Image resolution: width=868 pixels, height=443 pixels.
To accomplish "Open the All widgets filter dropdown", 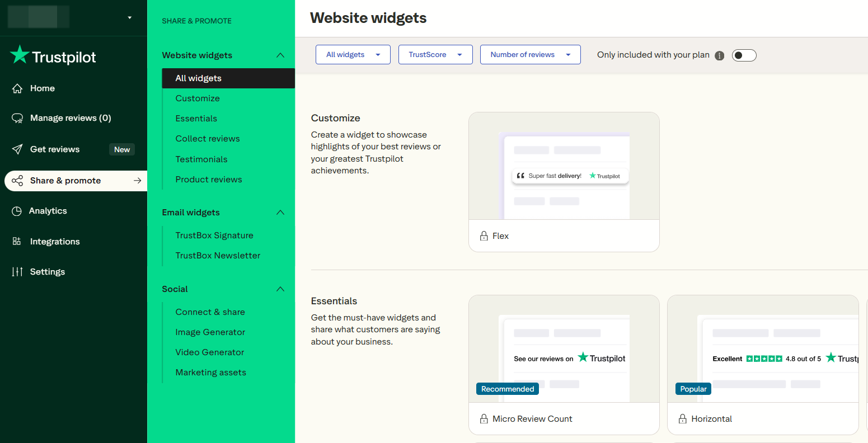I will 353,55.
